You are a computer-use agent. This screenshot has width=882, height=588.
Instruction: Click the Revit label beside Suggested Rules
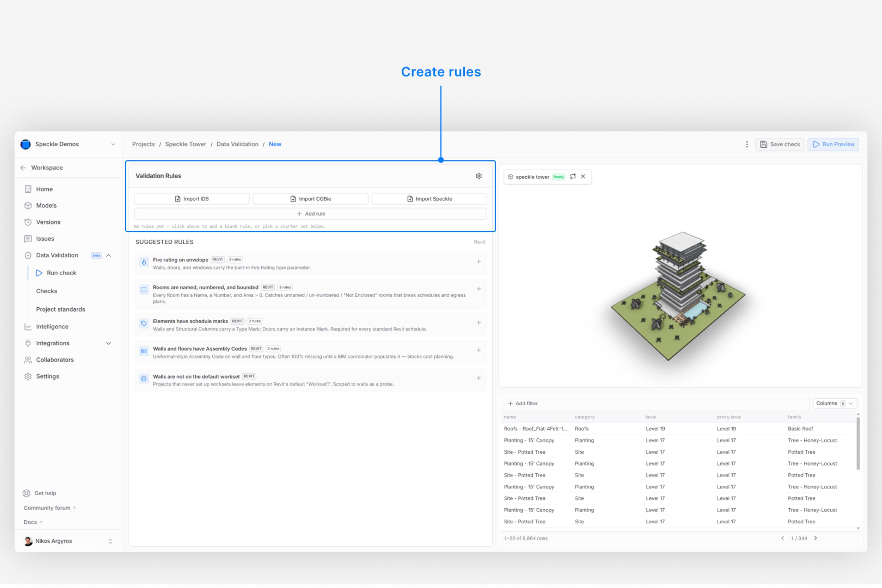click(x=480, y=242)
